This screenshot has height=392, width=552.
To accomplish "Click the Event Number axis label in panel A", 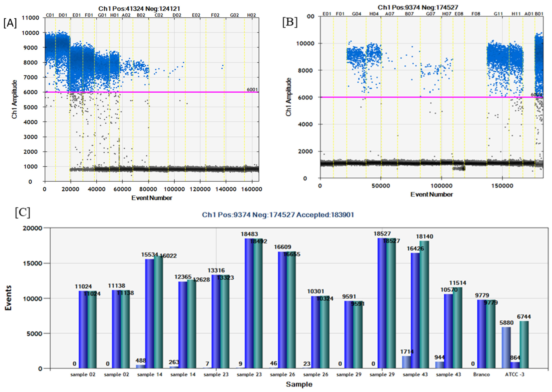I will 152,198.
